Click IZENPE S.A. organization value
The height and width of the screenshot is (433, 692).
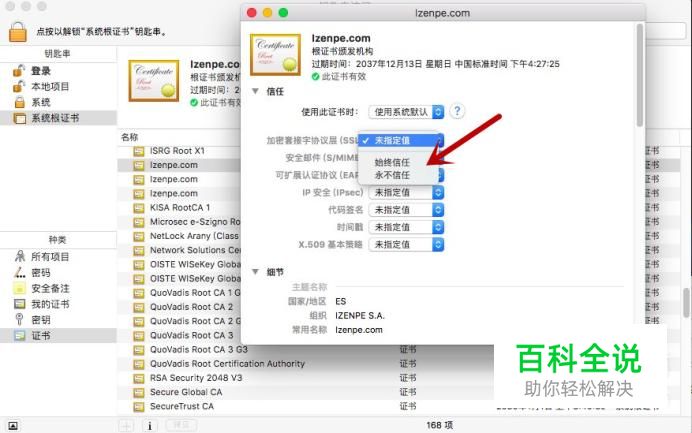click(360, 316)
